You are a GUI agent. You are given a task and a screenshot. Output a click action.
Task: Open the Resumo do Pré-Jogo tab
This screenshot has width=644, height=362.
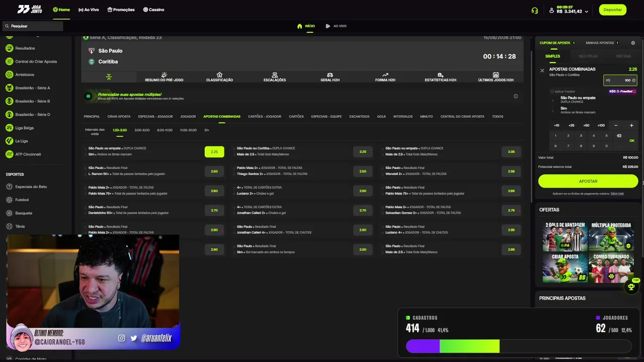pyautogui.click(x=164, y=77)
